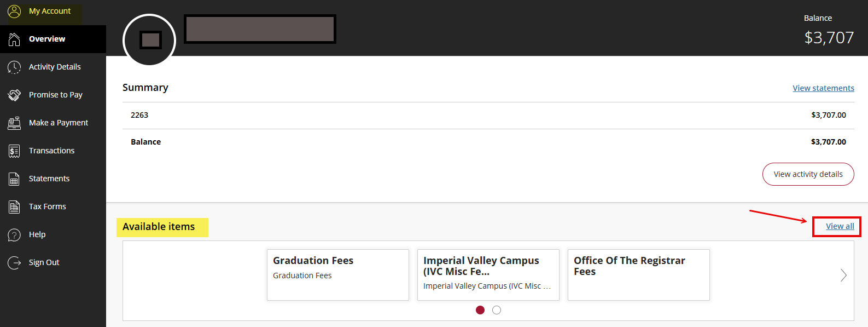Click the Tax Forms icon

(14, 206)
